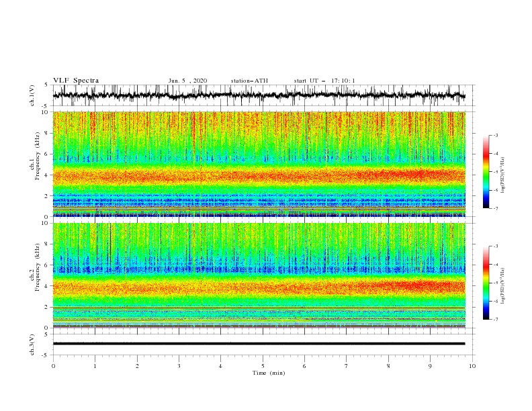Click time axis tick label "10"

(472, 366)
